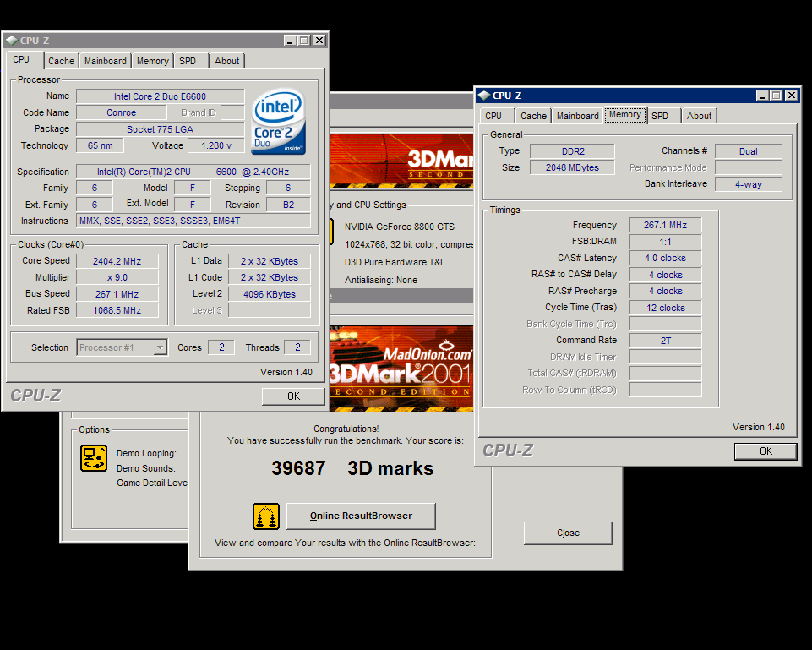The width and height of the screenshot is (812, 650).
Task: Click OK in the left CPU-Z window
Action: (293, 396)
